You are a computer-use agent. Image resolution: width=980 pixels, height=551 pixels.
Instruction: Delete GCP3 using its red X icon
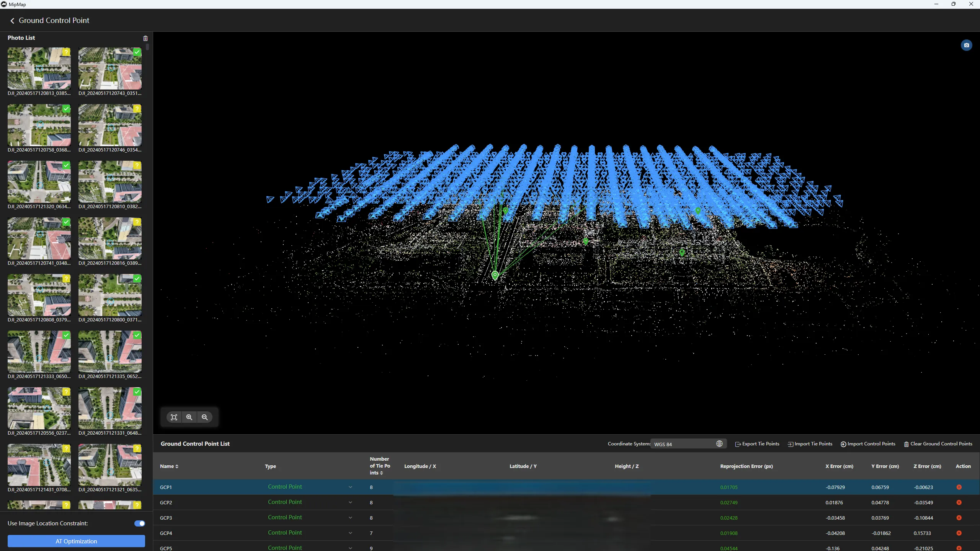959,518
